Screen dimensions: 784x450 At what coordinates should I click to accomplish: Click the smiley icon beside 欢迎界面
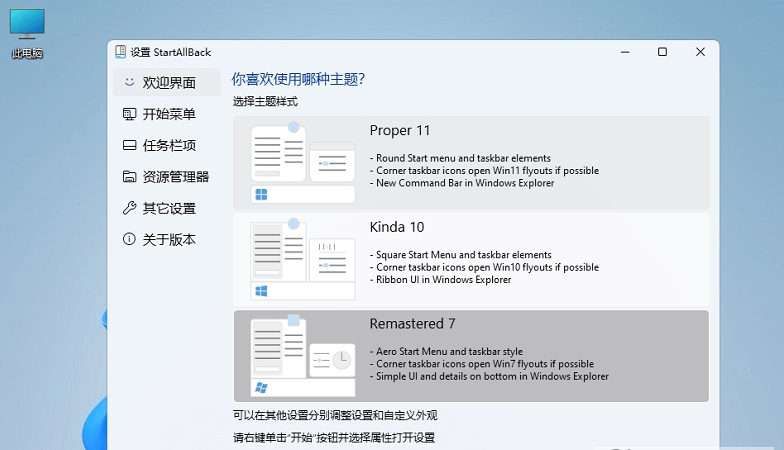pos(130,82)
